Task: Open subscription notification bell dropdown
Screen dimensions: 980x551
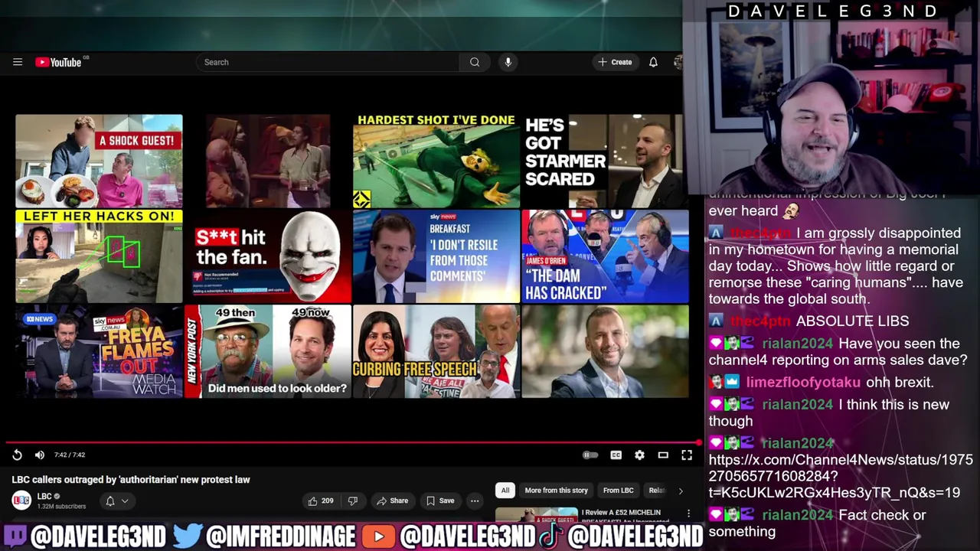Action: click(x=116, y=500)
